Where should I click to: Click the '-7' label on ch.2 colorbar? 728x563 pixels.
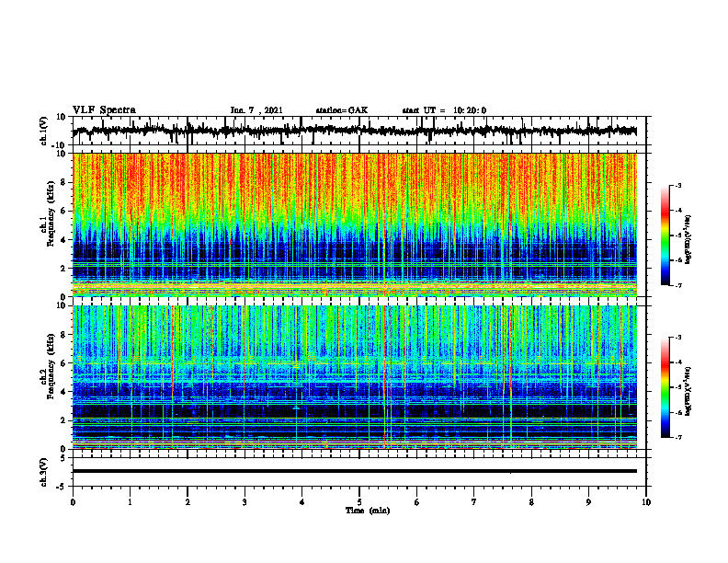tap(678, 438)
